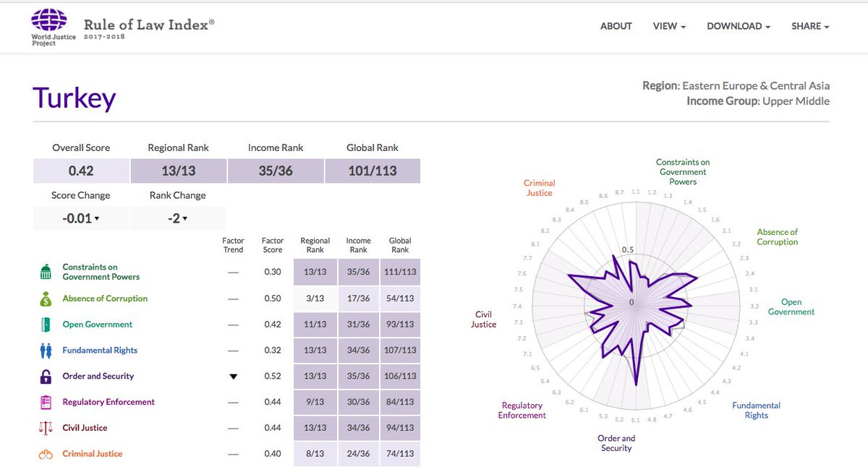Open the Regulatory Enforcement factor link
The image size is (868, 472).
point(109,402)
